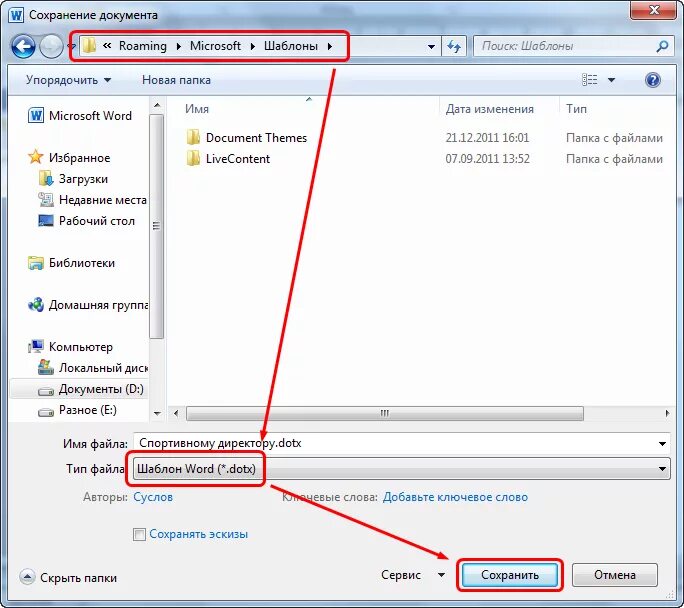
Task: Click the horizontal scrollbar thumb
Action: click(x=385, y=413)
